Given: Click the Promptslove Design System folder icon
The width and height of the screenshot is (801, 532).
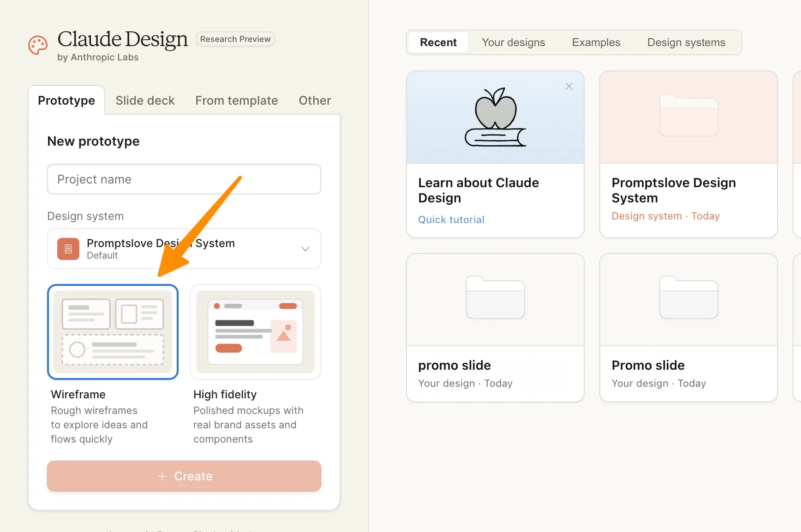Looking at the screenshot, I should 688,115.
